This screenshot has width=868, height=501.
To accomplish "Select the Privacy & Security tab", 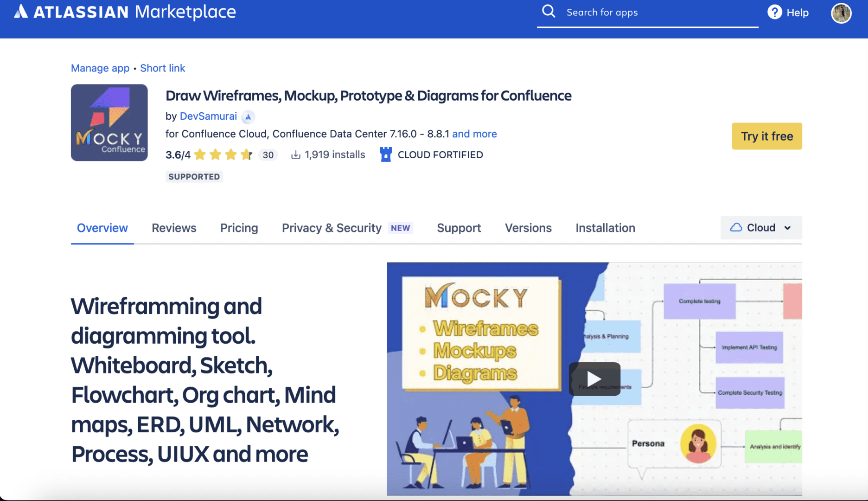I will pos(332,228).
